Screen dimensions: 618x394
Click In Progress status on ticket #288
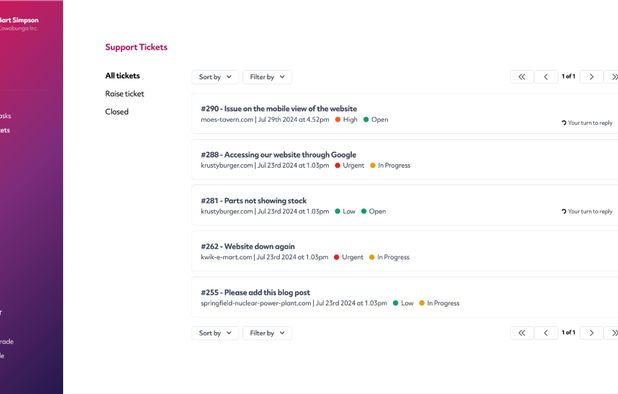coord(394,165)
